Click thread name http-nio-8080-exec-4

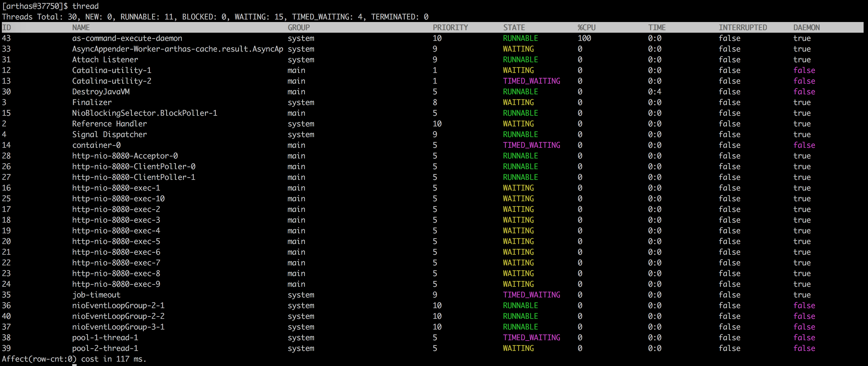(x=116, y=231)
